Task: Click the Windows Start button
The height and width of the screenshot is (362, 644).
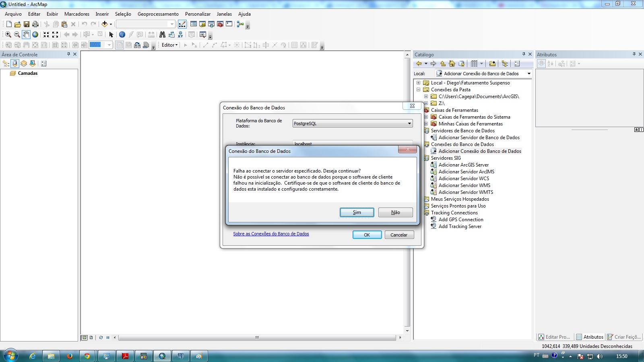Action: tap(10, 356)
